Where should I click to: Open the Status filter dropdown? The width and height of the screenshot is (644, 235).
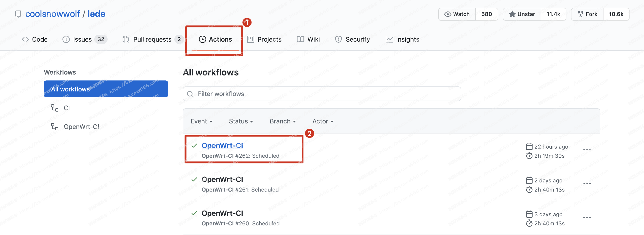point(241,121)
